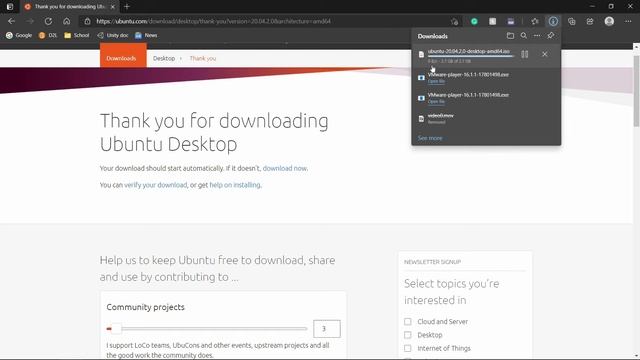Go back to the previous page
This screenshot has width=640, height=360.
[x=11, y=21]
